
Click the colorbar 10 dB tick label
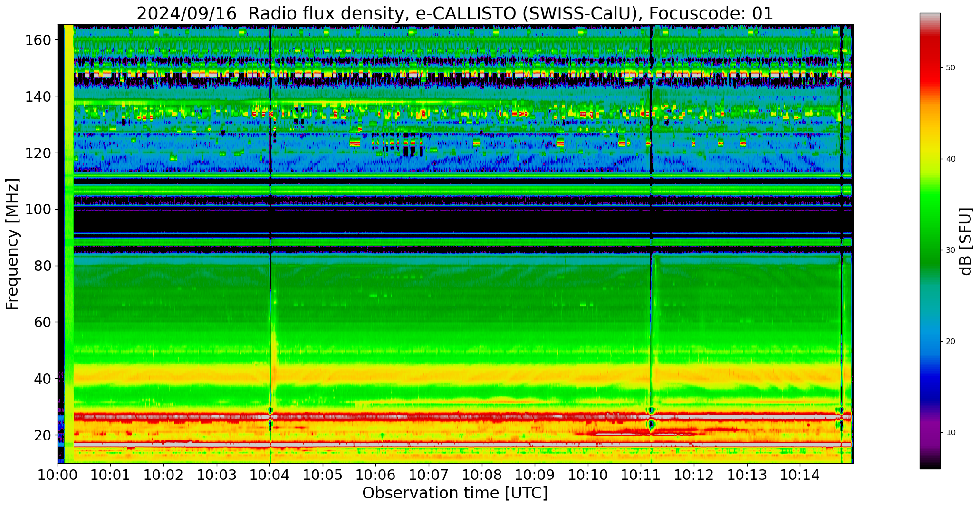tap(951, 432)
